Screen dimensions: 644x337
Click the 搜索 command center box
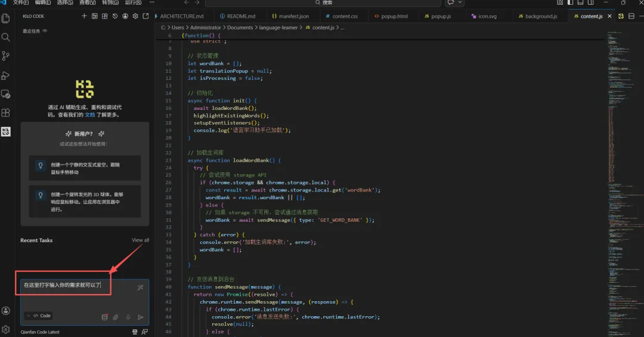(323, 2)
